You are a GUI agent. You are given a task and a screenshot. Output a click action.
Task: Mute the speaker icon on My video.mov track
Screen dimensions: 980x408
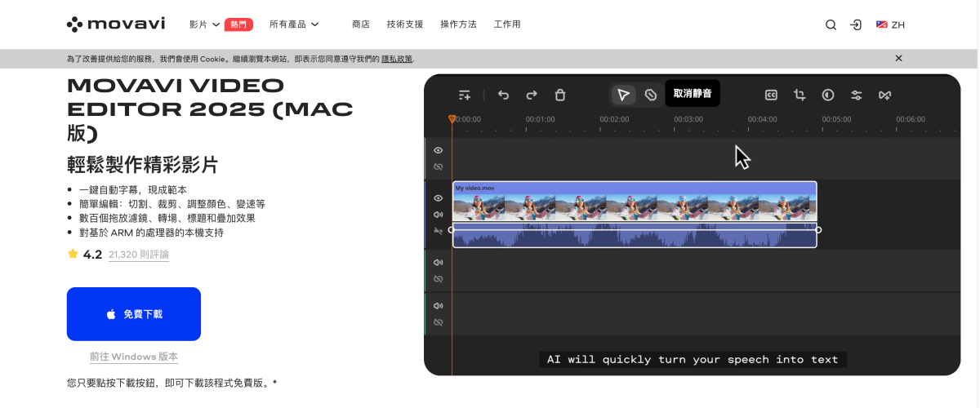[439, 215]
